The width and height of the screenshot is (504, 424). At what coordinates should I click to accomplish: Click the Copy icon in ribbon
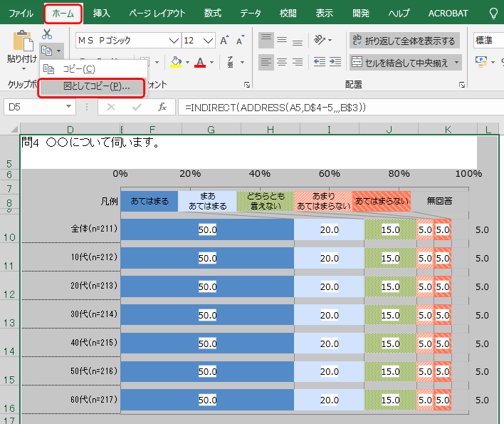point(46,51)
